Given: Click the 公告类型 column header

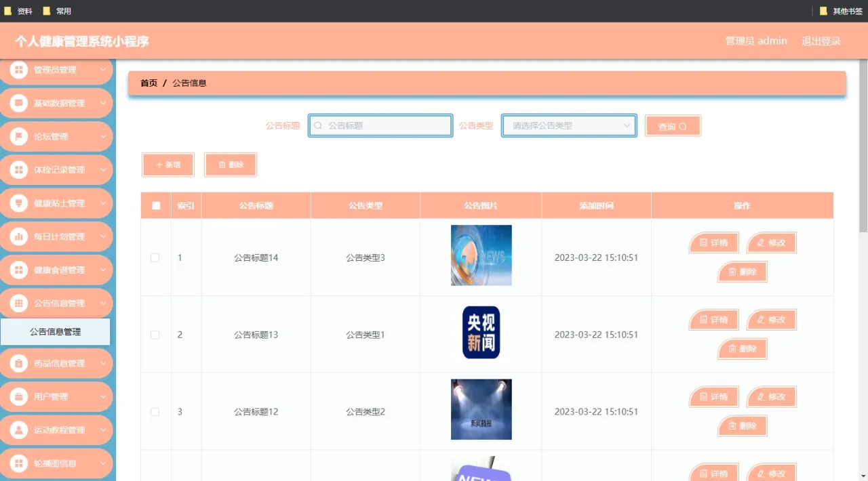Looking at the screenshot, I should coord(366,205).
